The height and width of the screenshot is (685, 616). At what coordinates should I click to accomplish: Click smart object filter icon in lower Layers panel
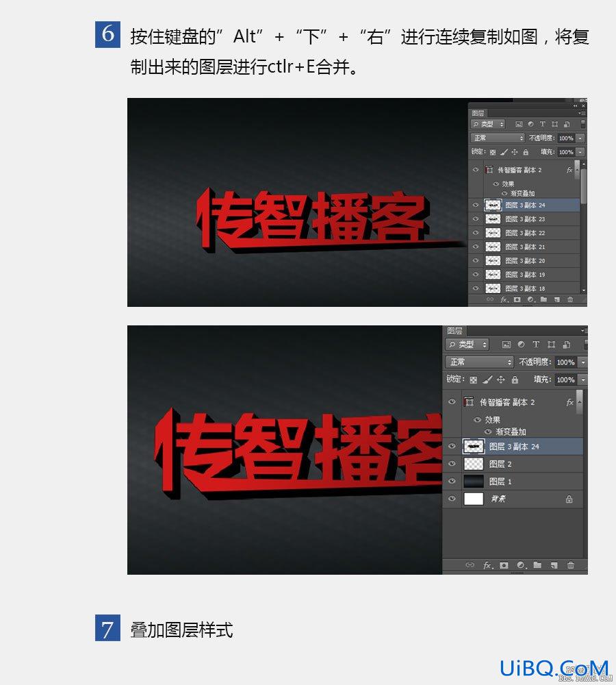coord(566,345)
